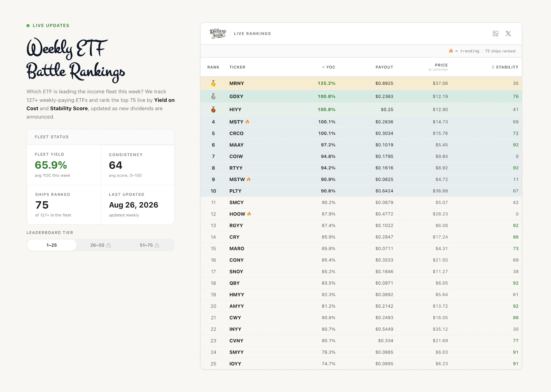This screenshot has width=551, height=392.
Task: Open the PLTY ticker row
Action: (361, 191)
